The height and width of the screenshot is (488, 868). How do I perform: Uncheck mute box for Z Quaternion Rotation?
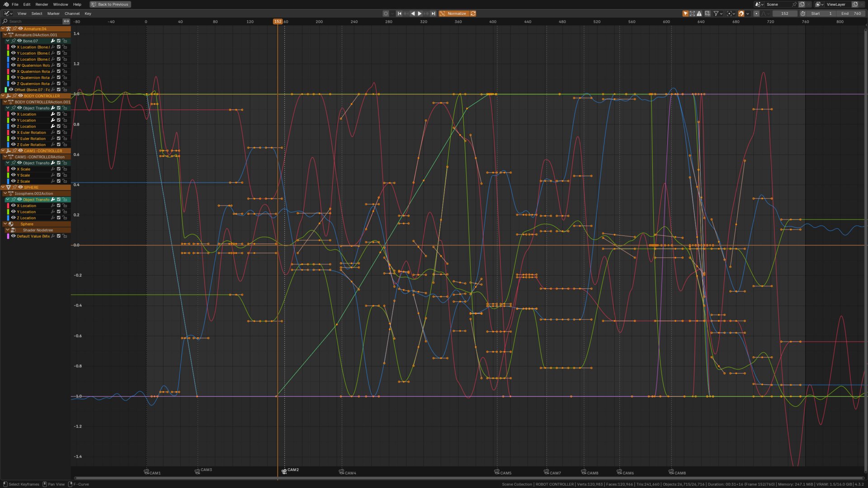pyautogui.click(x=58, y=84)
